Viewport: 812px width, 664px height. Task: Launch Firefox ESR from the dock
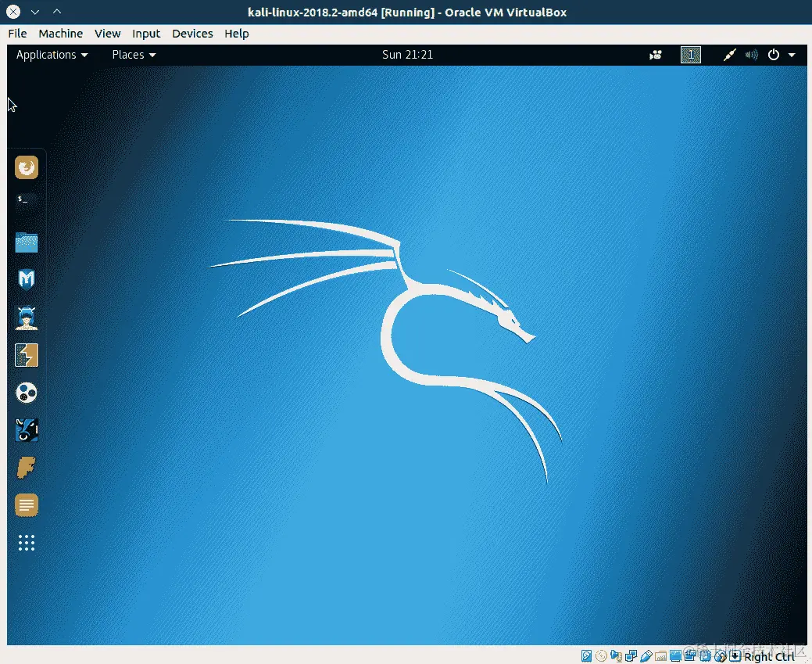[x=27, y=167]
